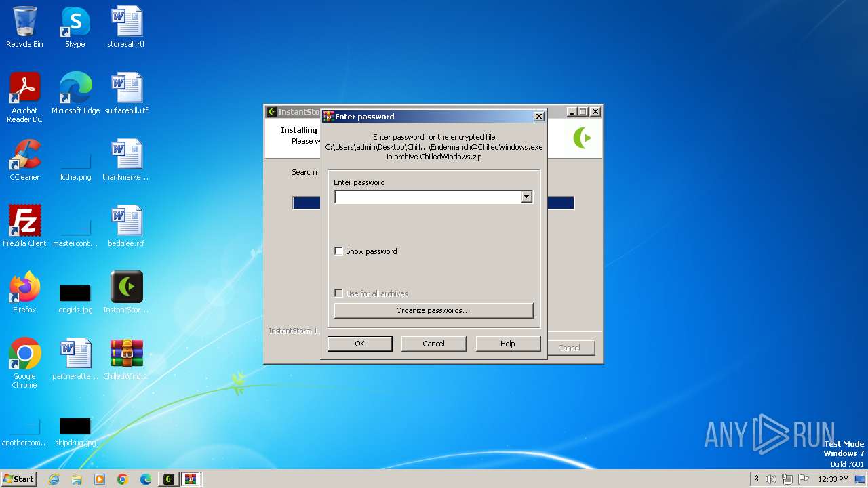The image size is (868, 488).
Task: Launch Google Chrome desktop shortcut
Action: click(x=24, y=363)
